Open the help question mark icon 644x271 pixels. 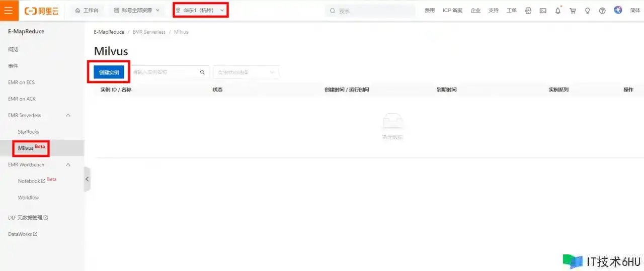point(602,11)
